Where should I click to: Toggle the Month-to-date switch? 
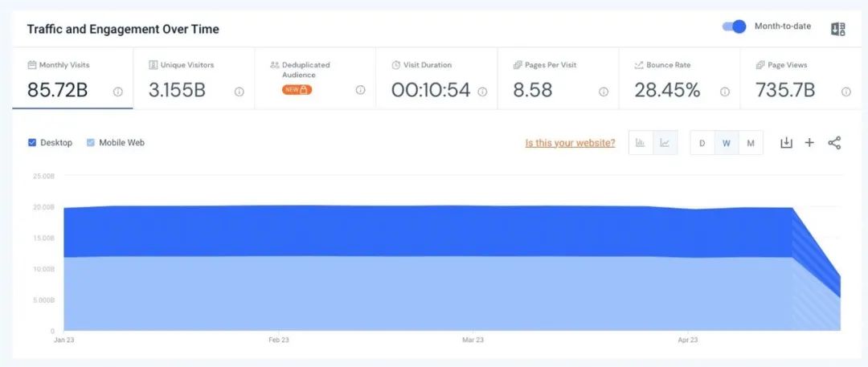coord(734,27)
